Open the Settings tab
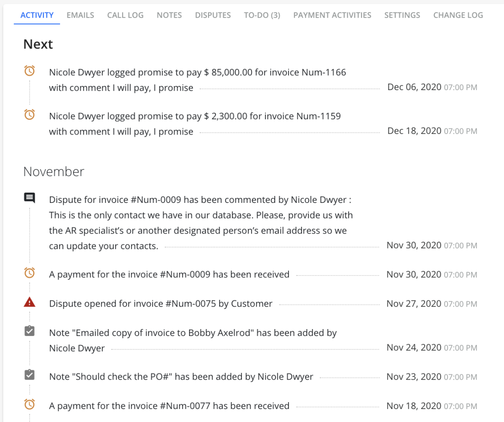Image resolution: width=504 pixels, height=422 pixels. coord(402,15)
